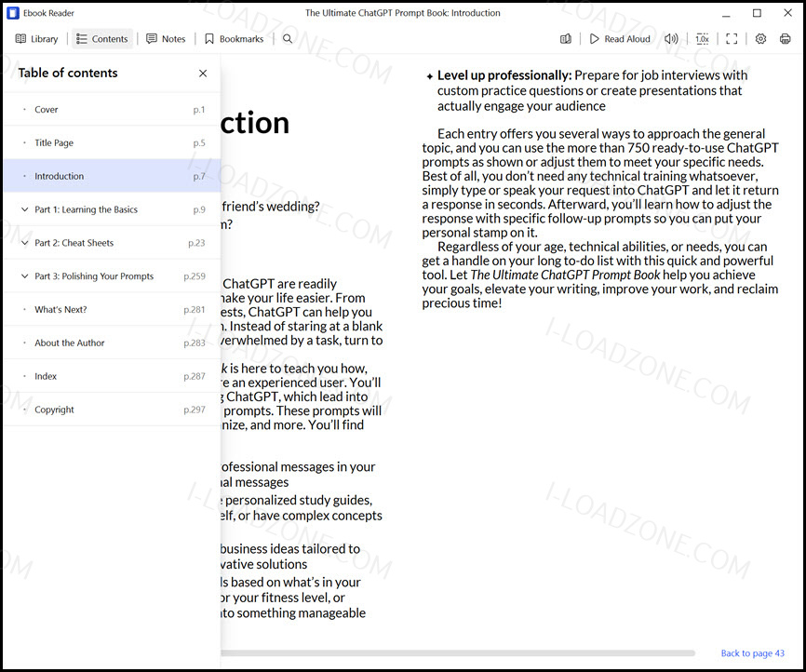Image resolution: width=806 pixels, height=672 pixels.
Task: Click page number p.281 in contents
Action: 195,310
